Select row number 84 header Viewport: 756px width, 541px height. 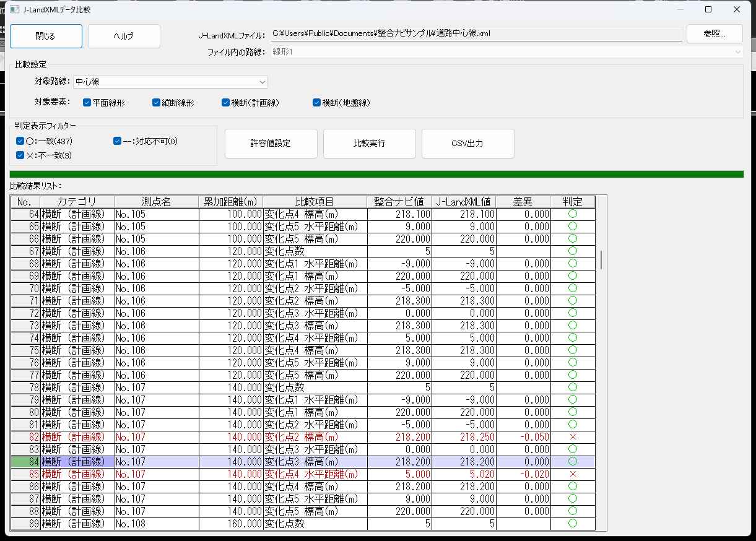25,462
